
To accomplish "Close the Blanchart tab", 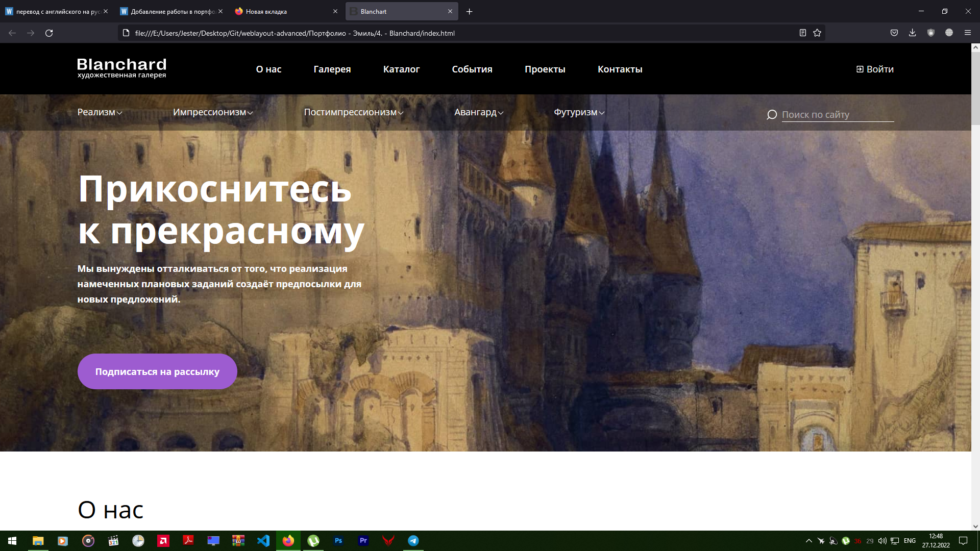I will [x=450, y=11].
